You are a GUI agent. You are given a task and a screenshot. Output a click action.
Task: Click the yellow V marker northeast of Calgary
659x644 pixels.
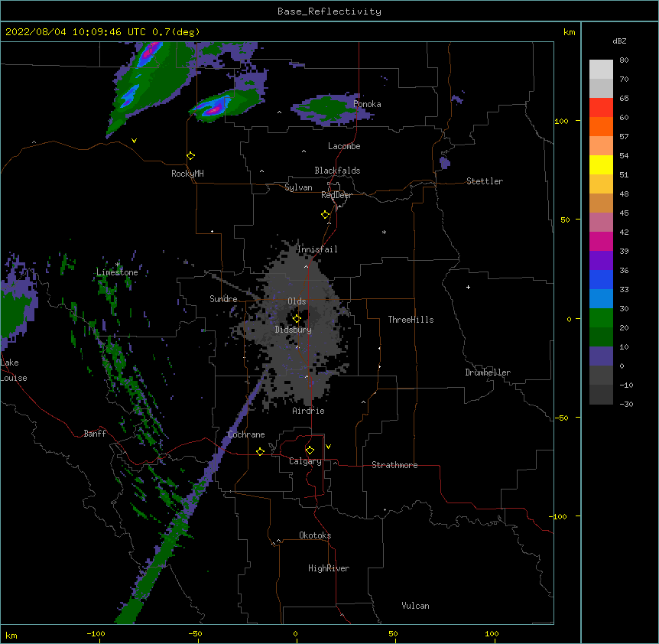(328, 447)
